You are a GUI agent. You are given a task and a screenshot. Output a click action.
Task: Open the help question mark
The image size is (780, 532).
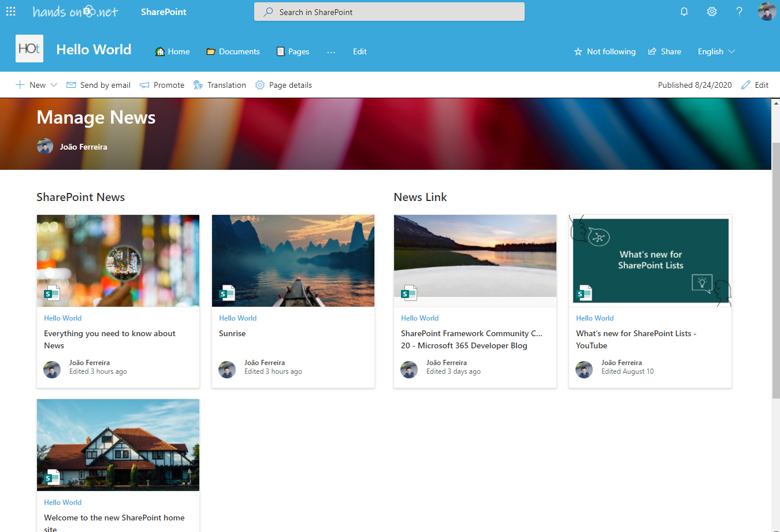coord(739,12)
